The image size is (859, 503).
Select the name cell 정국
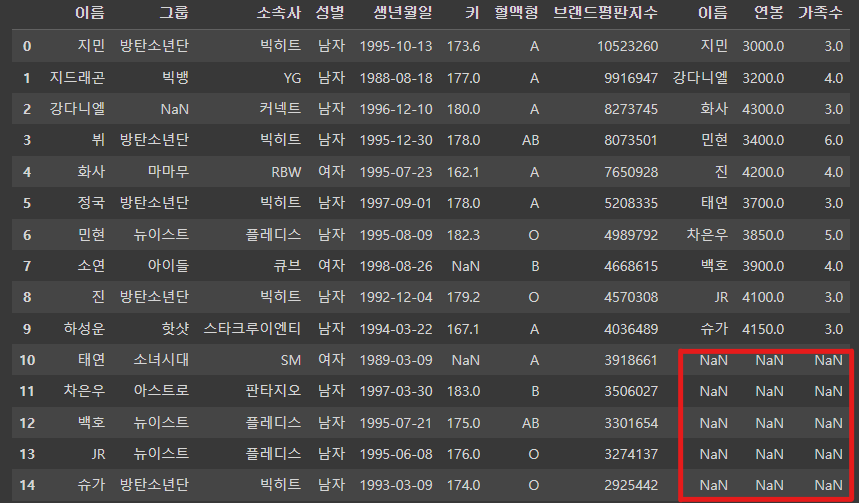(x=91, y=203)
